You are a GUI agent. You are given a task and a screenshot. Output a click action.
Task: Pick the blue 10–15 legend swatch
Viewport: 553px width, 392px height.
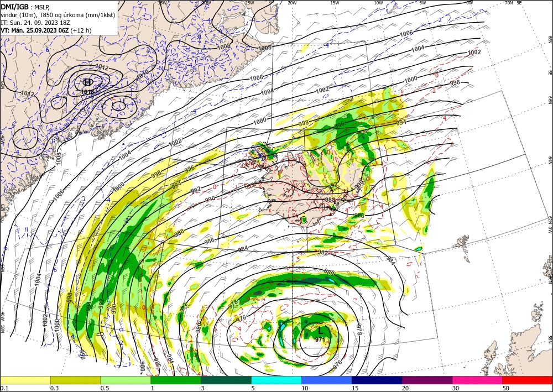tap(327, 380)
